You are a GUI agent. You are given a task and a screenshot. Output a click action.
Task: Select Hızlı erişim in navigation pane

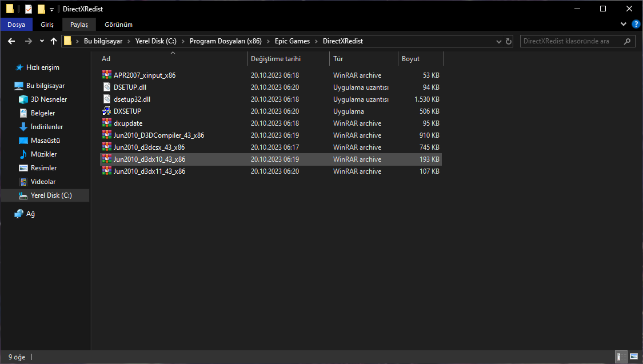[x=43, y=67]
